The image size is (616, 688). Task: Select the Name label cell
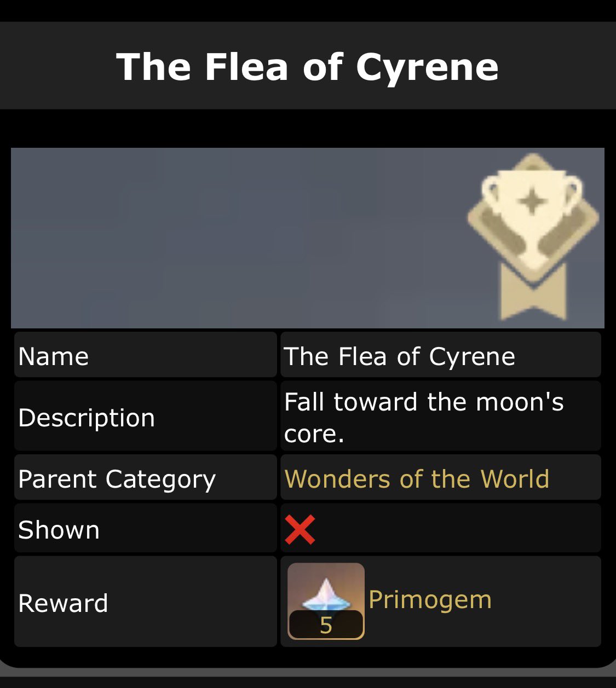(x=146, y=355)
